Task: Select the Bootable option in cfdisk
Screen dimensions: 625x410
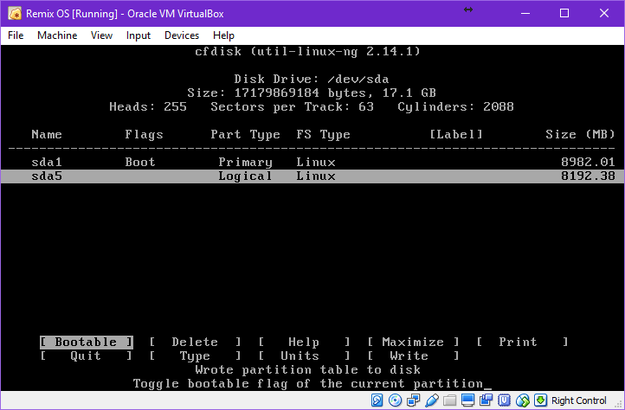Action: pyautogui.click(x=86, y=342)
